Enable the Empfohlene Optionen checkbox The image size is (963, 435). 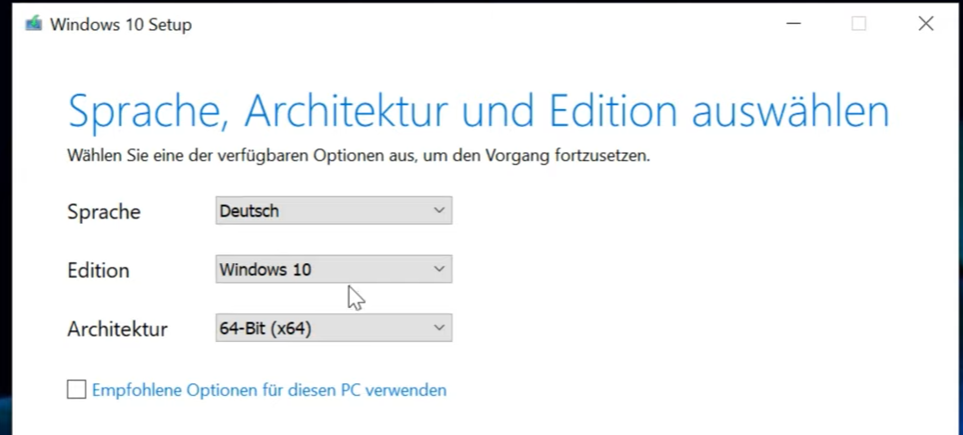point(76,389)
